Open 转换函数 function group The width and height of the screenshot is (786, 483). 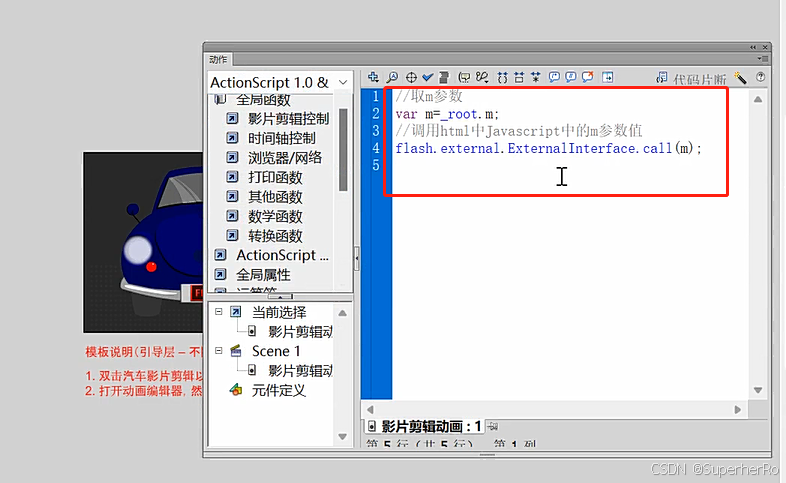(x=275, y=236)
